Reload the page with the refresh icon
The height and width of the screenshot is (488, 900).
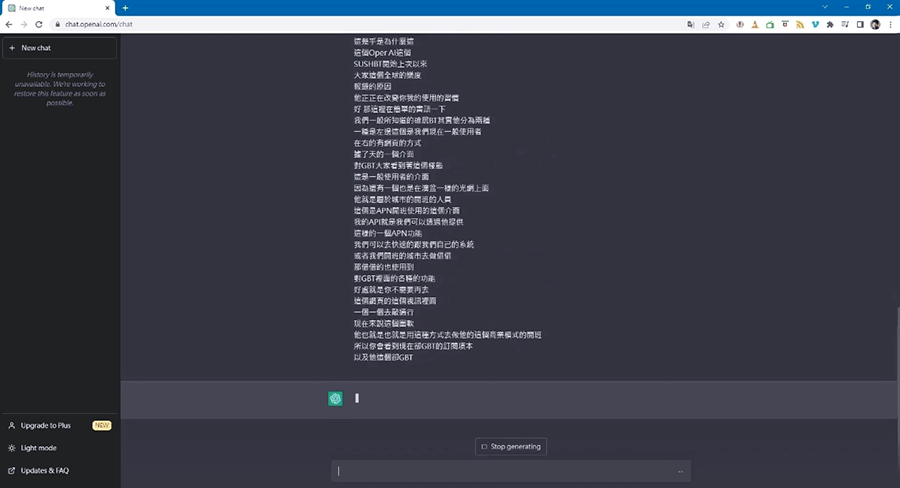tap(39, 24)
